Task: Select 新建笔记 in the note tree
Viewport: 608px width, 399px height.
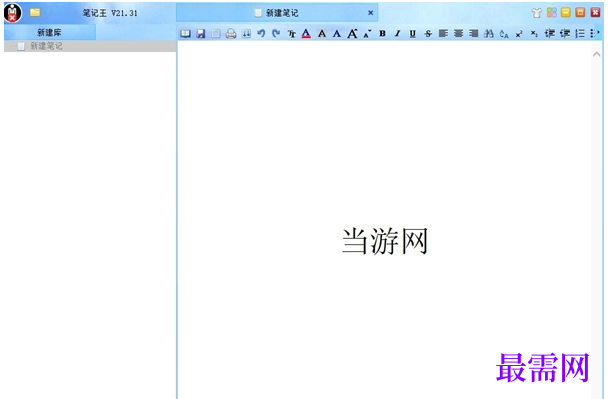Action: tap(90, 46)
